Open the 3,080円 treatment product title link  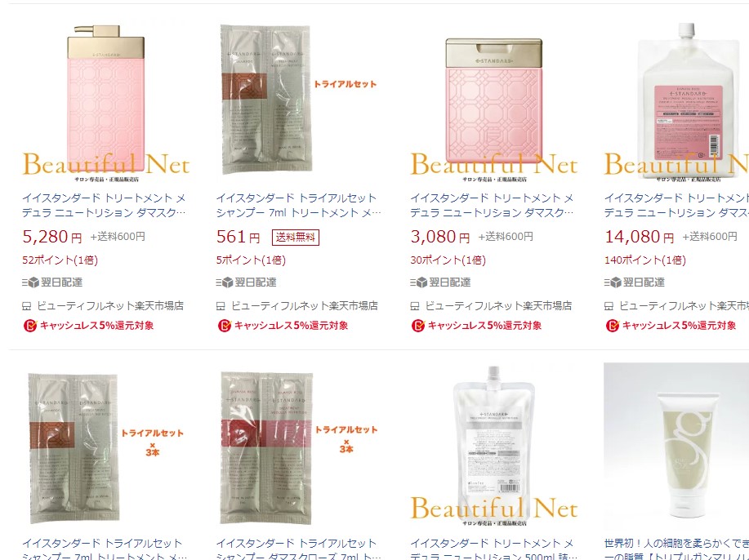492,205
